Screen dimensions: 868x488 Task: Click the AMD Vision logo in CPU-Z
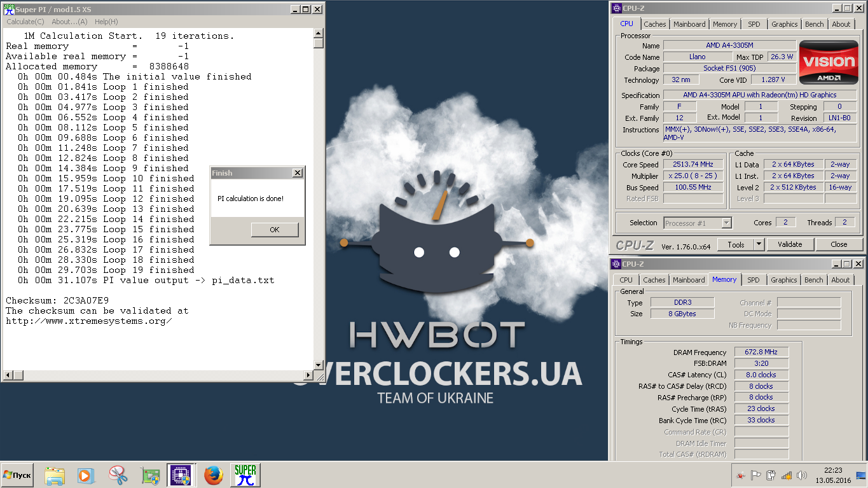click(828, 62)
